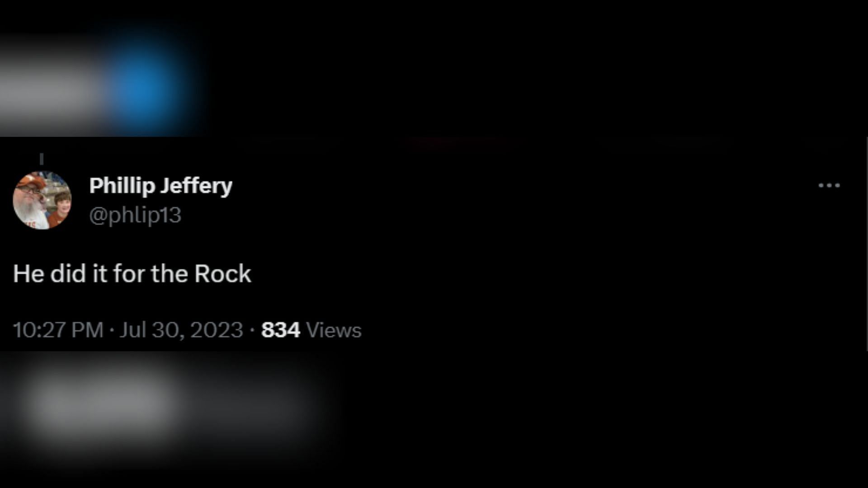Click the Jul 30, 2023 date
Screen dimensions: 868x488
coord(181,330)
